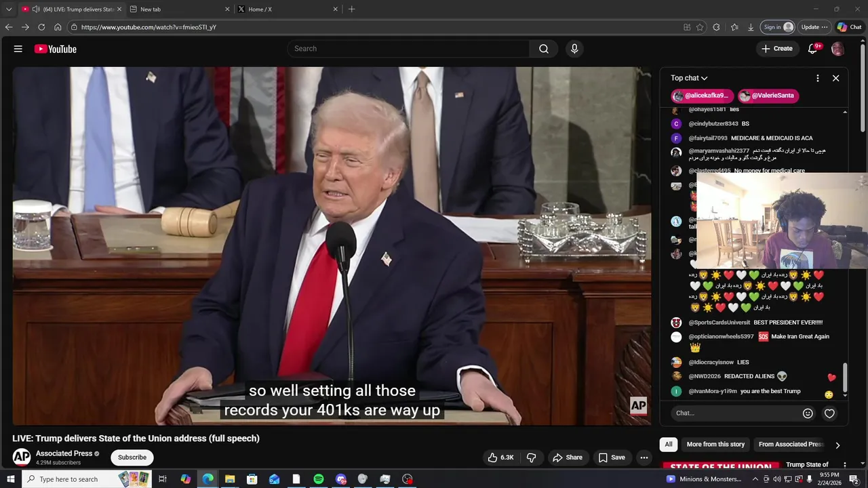Show more related filter chips arrow
The height and width of the screenshot is (488, 868).
click(x=837, y=445)
